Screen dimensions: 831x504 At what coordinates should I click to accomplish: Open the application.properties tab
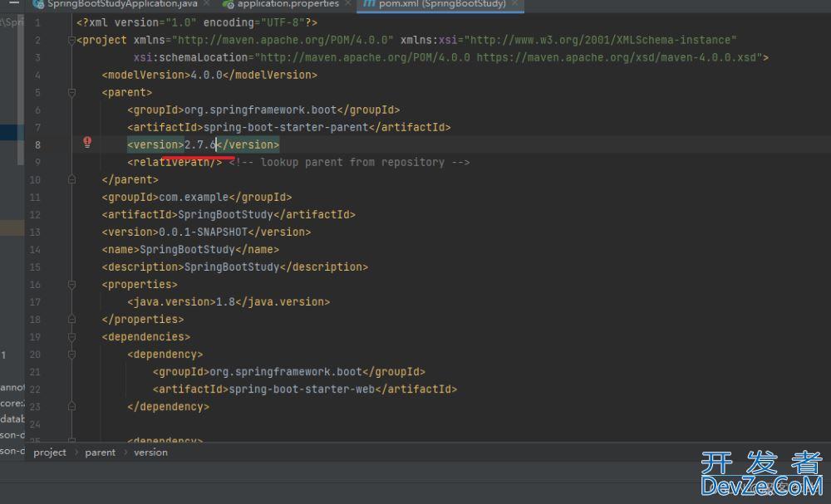tap(285, 4)
